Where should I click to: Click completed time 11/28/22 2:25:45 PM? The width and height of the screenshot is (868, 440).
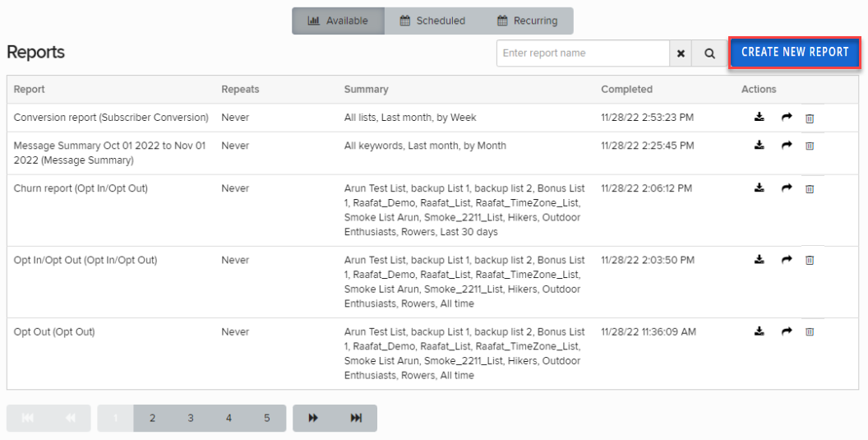pos(648,146)
